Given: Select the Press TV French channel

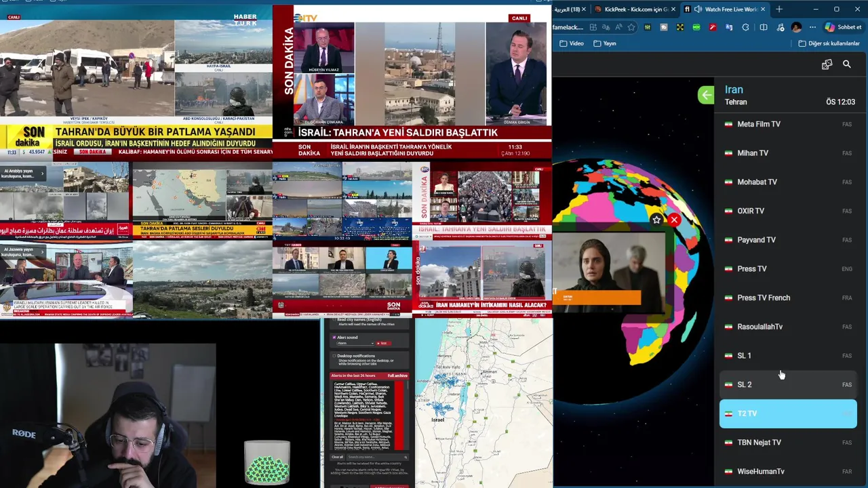Looking at the screenshot, I should [788, 298].
